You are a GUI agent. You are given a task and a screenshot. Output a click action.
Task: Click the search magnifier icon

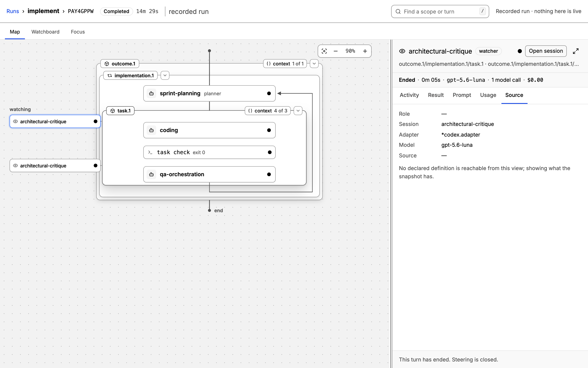[x=398, y=11]
